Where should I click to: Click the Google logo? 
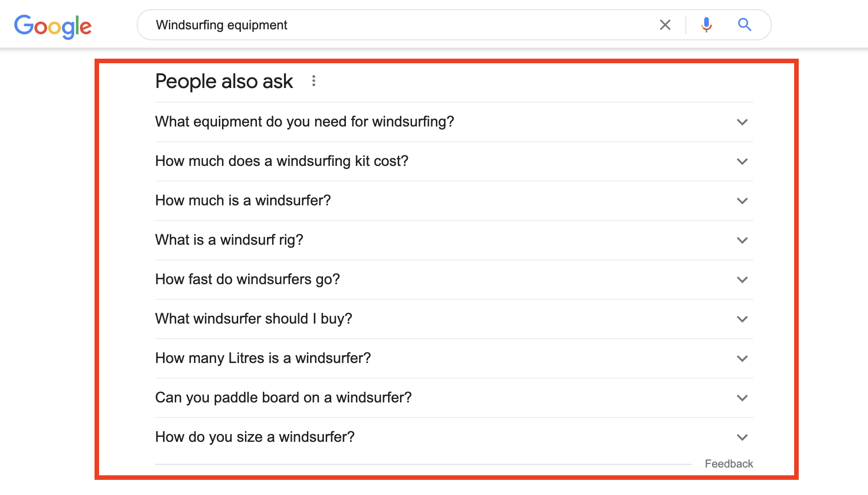(53, 26)
